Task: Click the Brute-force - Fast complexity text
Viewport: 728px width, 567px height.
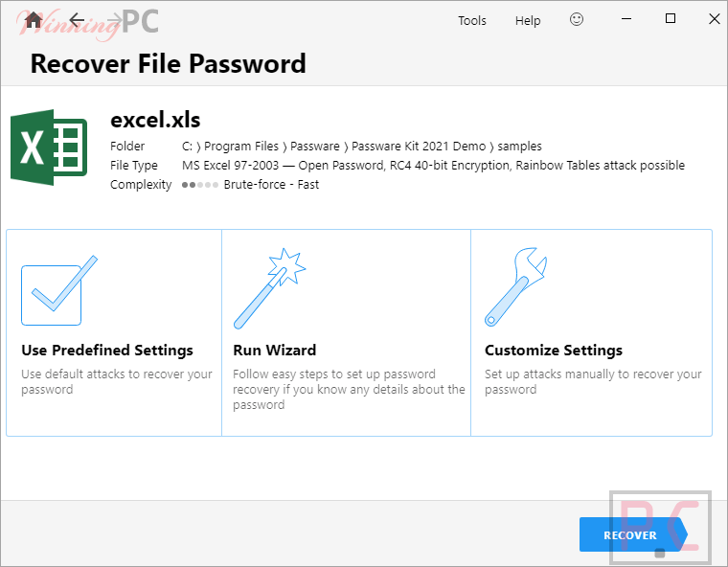Action: (271, 184)
